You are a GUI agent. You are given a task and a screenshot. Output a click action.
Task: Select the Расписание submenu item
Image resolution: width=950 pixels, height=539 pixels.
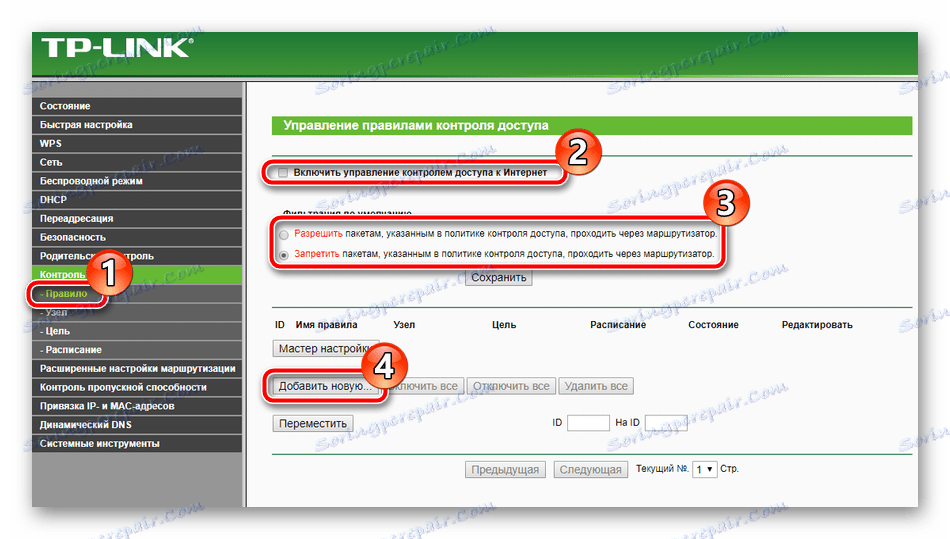pyautogui.click(x=137, y=350)
